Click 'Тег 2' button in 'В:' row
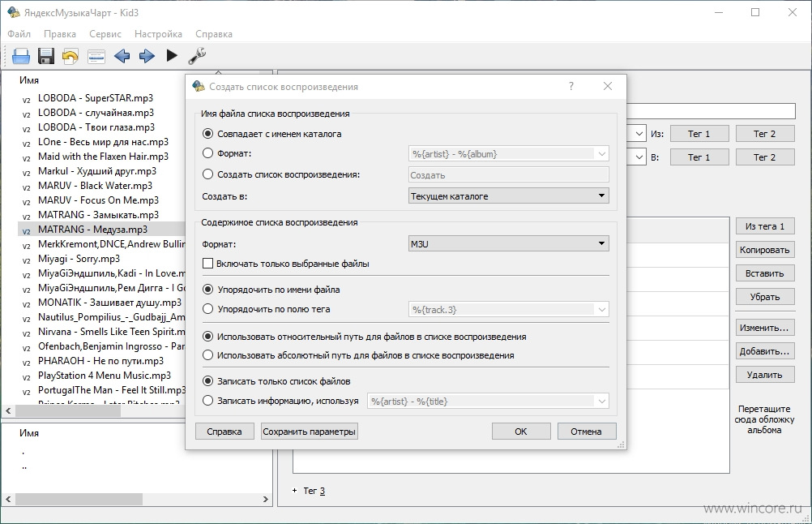 (x=765, y=157)
